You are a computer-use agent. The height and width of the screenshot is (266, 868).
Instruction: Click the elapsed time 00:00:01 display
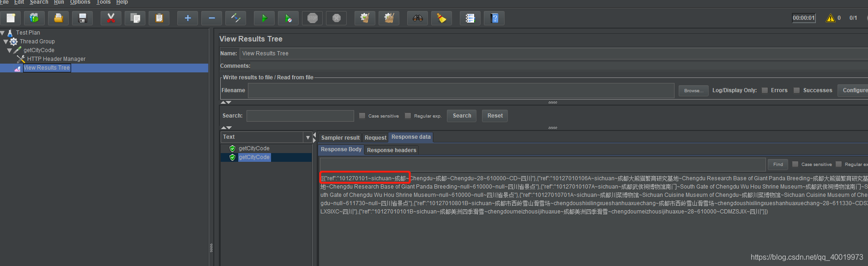pos(804,18)
